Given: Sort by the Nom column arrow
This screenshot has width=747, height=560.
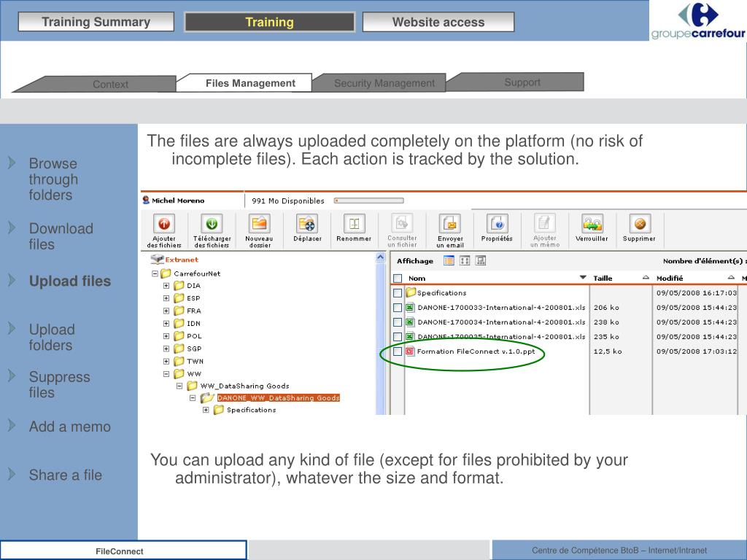Looking at the screenshot, I should [582, 277].
